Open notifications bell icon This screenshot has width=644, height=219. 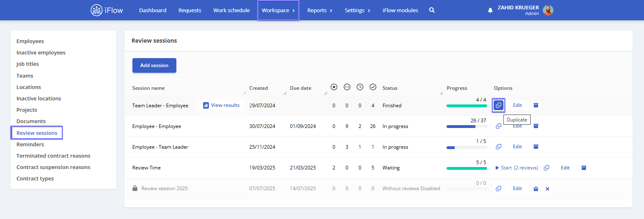pyautogui.click(x=490, y=10)
